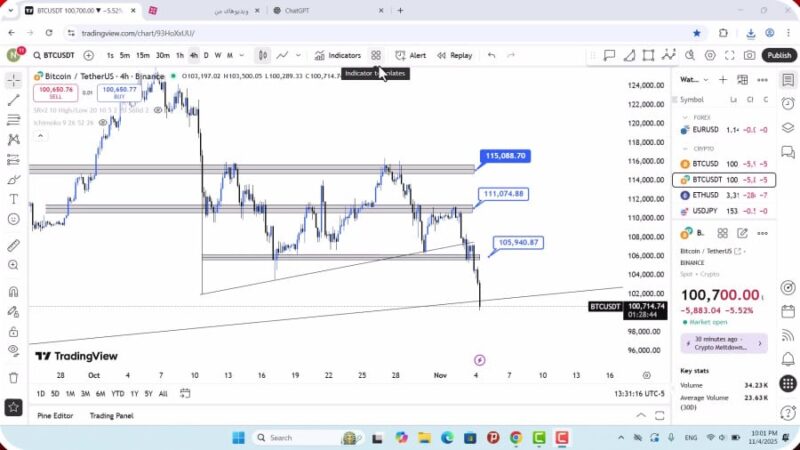Viewport: 800px width, 450px height.
Task: Toggle hide all drawings eye icon
Action: (13, 350)
